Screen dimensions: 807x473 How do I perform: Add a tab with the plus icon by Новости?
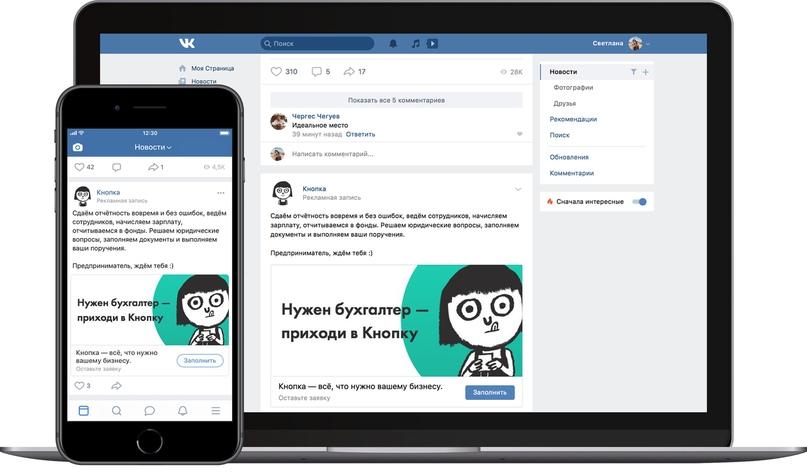point(645,72)
